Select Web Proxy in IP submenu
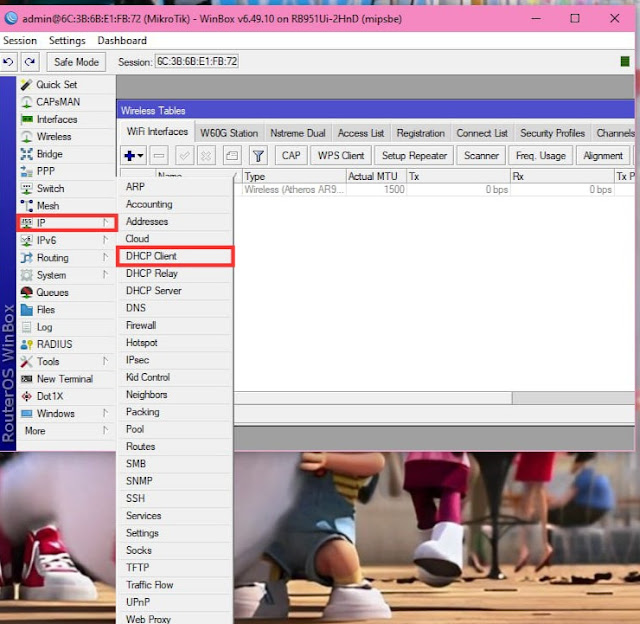This screenshot has height=624, width=640. [175, 619]
